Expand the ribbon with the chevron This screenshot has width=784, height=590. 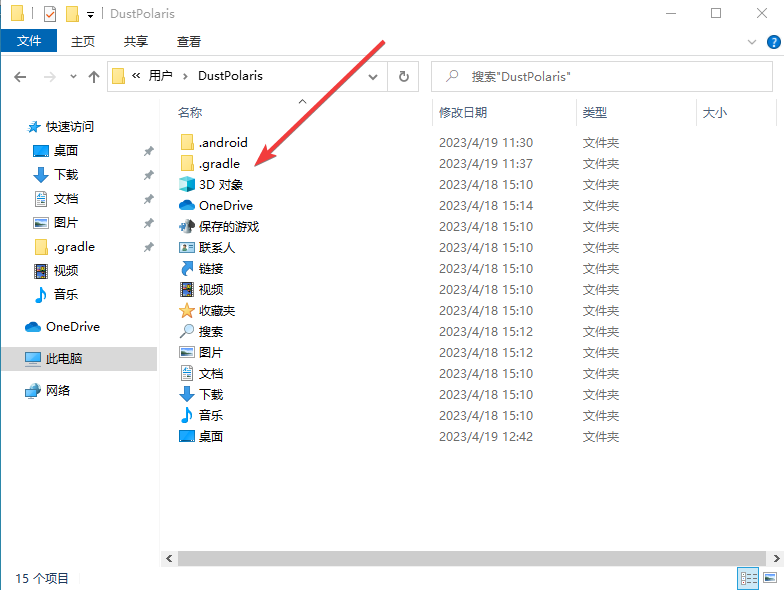752,42
